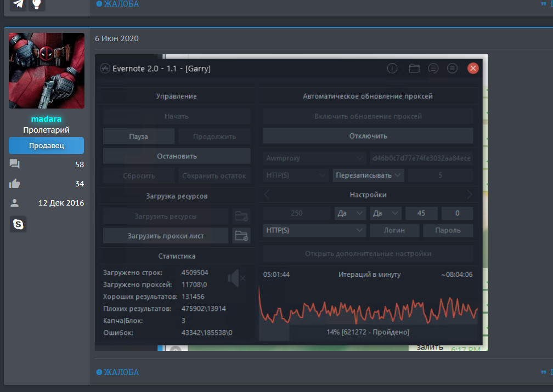Click the 14% progress bar
The height and width of the screenshot is (392, 553).
coord(368,332)
